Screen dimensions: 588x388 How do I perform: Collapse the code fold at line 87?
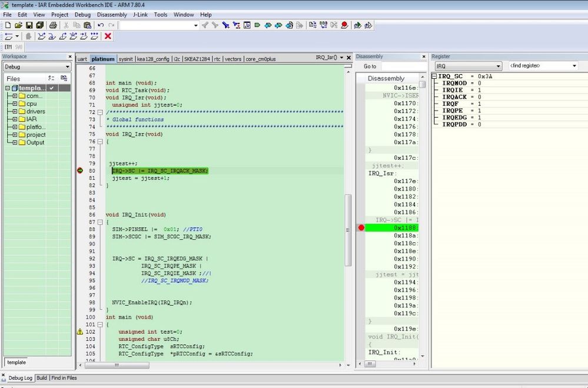pyautogui.click(x=100, y=222)
